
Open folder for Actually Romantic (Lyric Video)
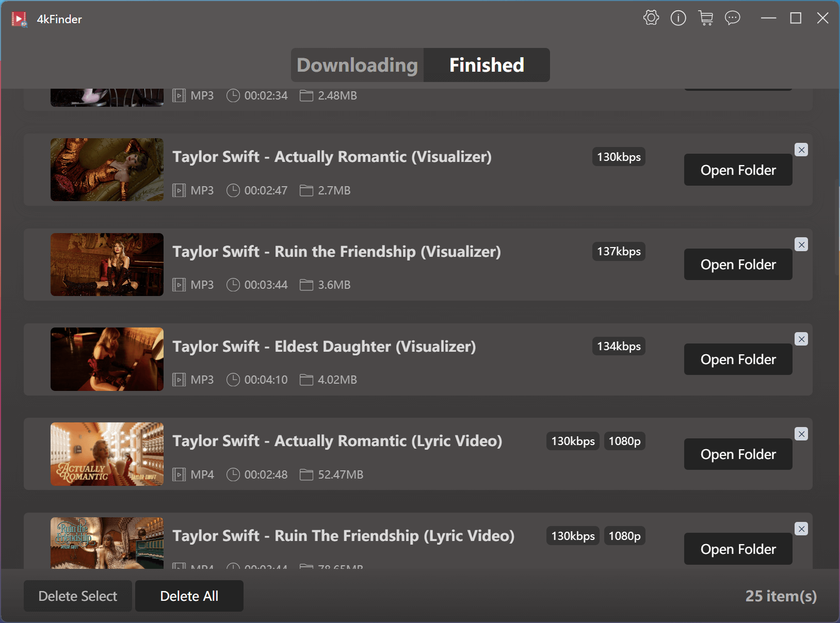click(738, 454)
